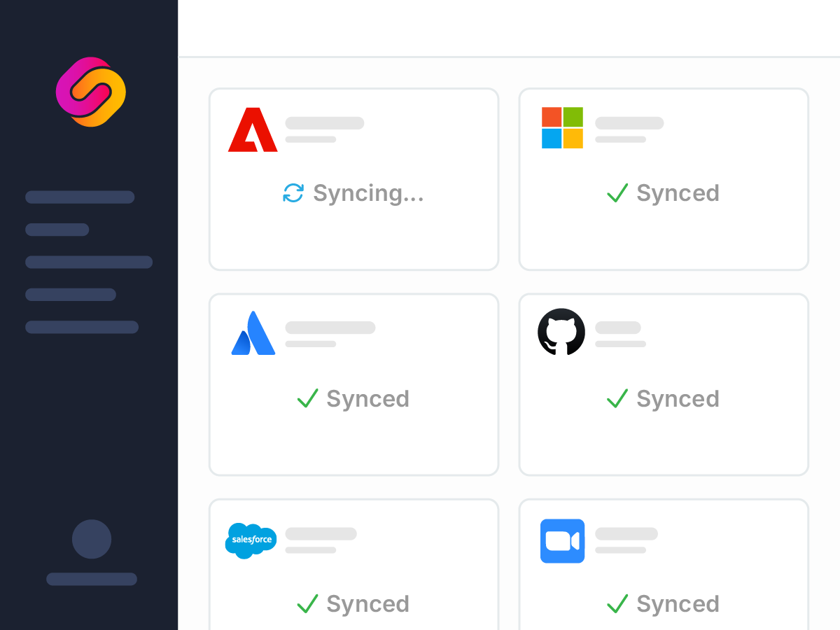Click the user name bar below avatar
840x630 pixels.
(92, 579)
